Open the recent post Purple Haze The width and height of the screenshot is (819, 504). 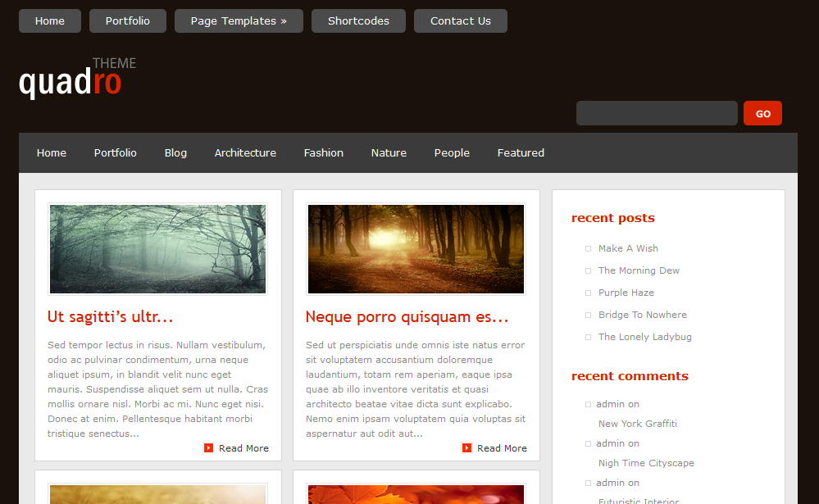(x=626, y=293)
